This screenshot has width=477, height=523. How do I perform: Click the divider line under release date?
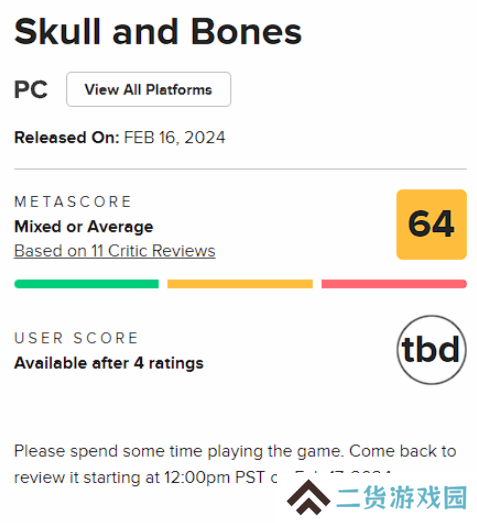[x=240, y=169]
